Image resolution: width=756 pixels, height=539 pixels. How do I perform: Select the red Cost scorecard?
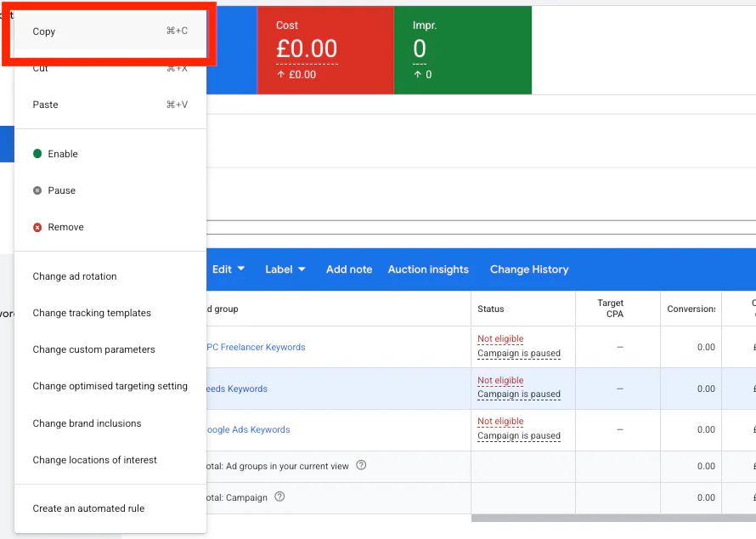coord(325,50)
